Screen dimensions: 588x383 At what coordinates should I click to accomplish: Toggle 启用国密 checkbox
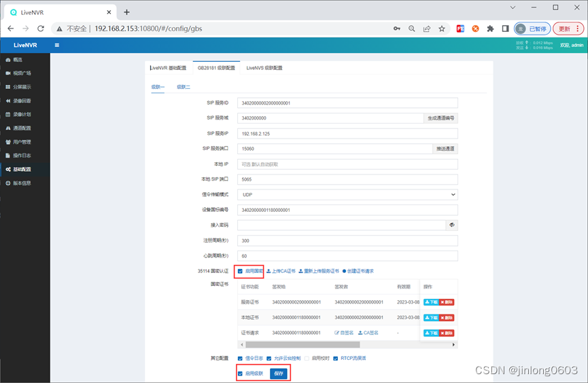(240, 272)
